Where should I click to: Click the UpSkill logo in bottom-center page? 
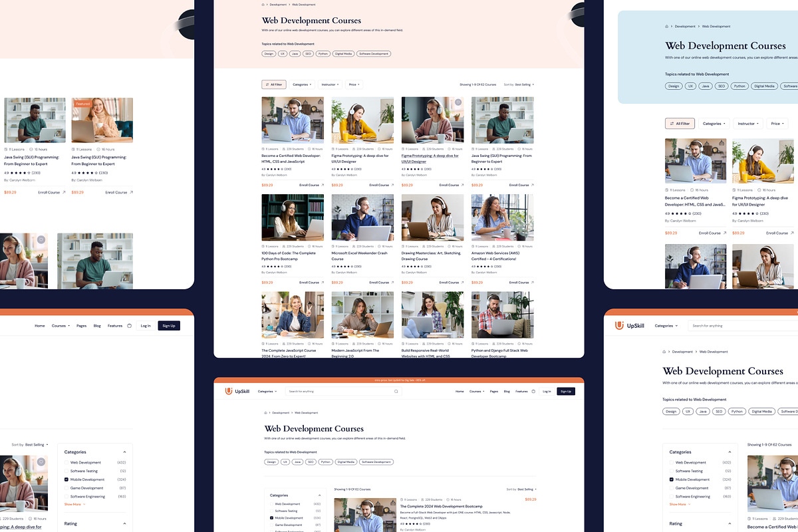(237, 392)
